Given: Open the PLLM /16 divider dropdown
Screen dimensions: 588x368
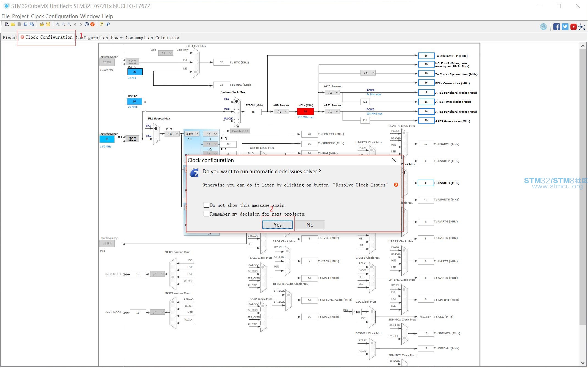Looking at the screenshot, I should pyautogui.click(x=172, y=134).
